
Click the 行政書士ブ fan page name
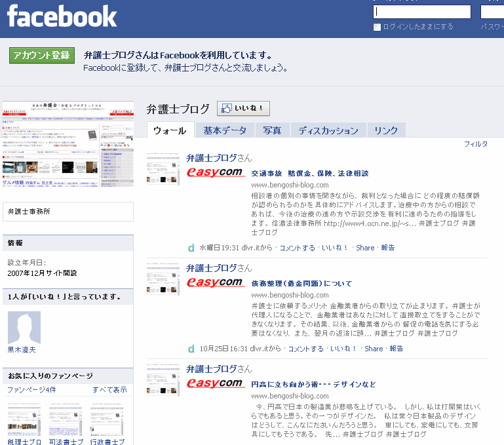pyautogui.click(x=107, y=442)
